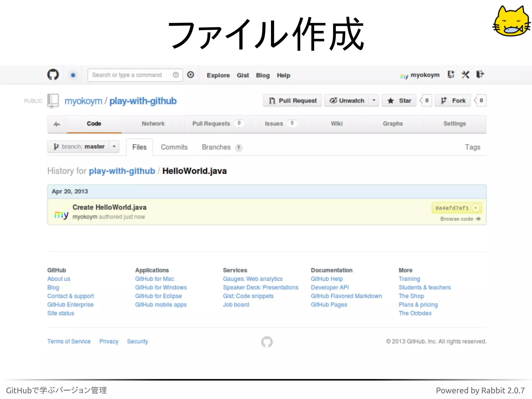Open the gear icon beside the search box

[191, 75]
